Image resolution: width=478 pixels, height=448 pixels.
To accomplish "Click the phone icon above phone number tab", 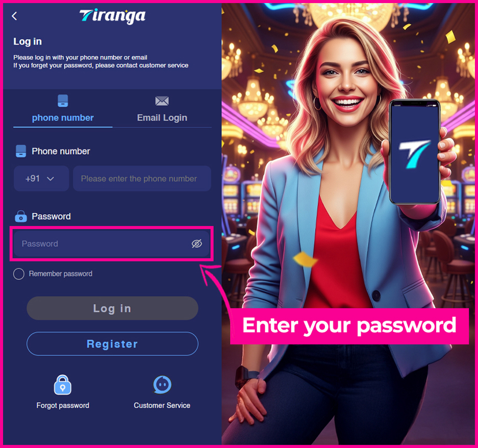I will click(63, 101).
